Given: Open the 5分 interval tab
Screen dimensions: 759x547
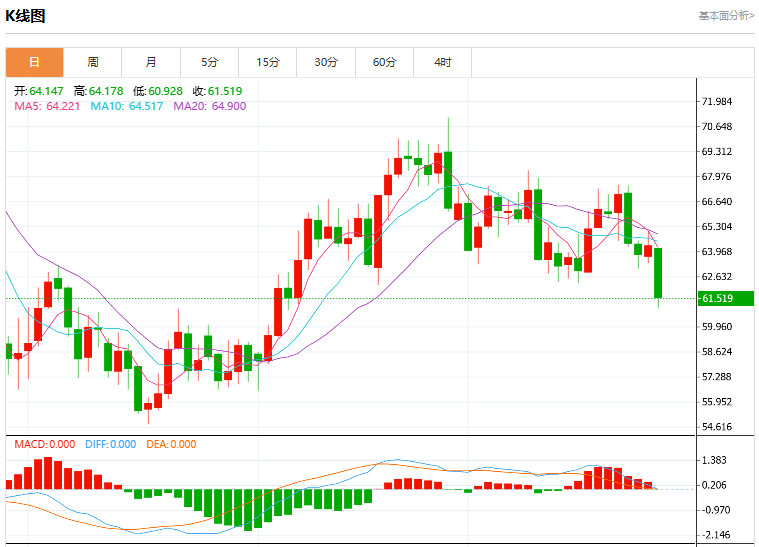Looking at the screenshot, I should [x=210, y=62].
